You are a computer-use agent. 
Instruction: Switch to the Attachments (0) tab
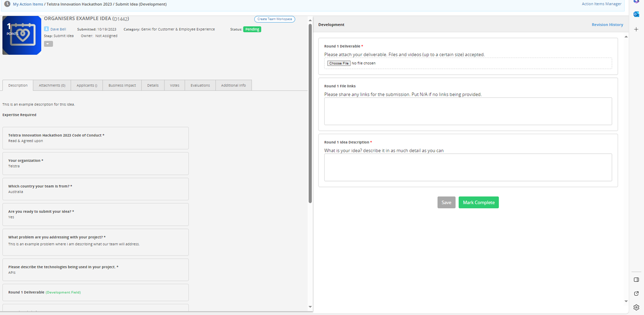click(x=52, y=85)
